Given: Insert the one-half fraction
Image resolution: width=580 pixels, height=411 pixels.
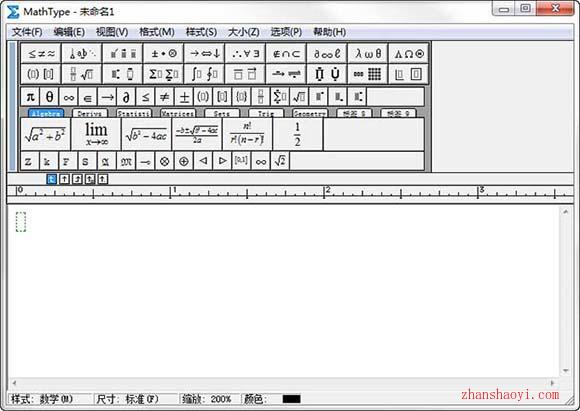Looking at the screenshot, I should tap(298, 134).
